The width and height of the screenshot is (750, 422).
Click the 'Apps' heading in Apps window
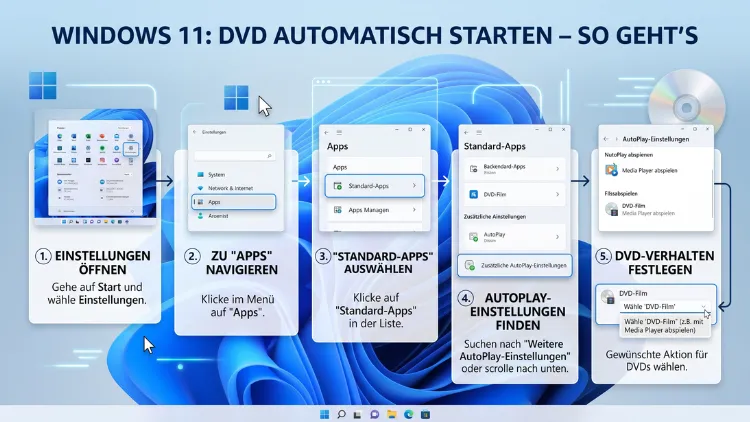tap(337, 146)
